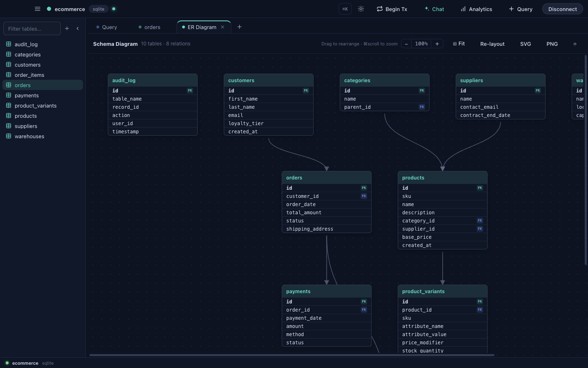Zoom out diagram with minus button
This screenshot has width=588, height=368.
(406, 44)
